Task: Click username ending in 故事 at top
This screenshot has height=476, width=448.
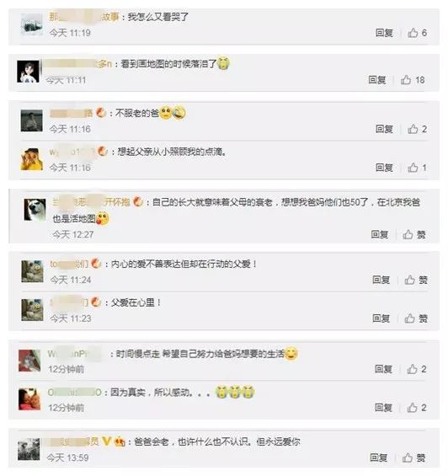Action: click(x=84, y=17)
